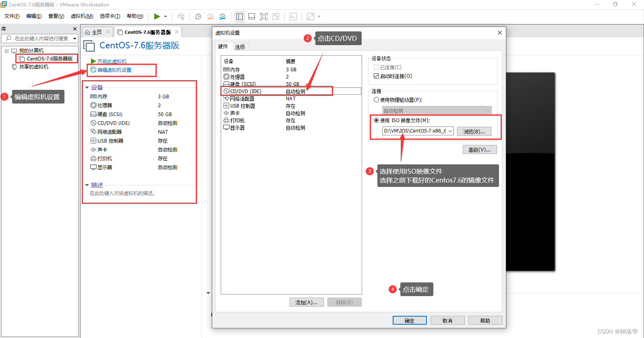Open the Snapshot Manager toolbar icon
Image resolution: width=644 pixels, height=338 pixels.
point(222,17)
